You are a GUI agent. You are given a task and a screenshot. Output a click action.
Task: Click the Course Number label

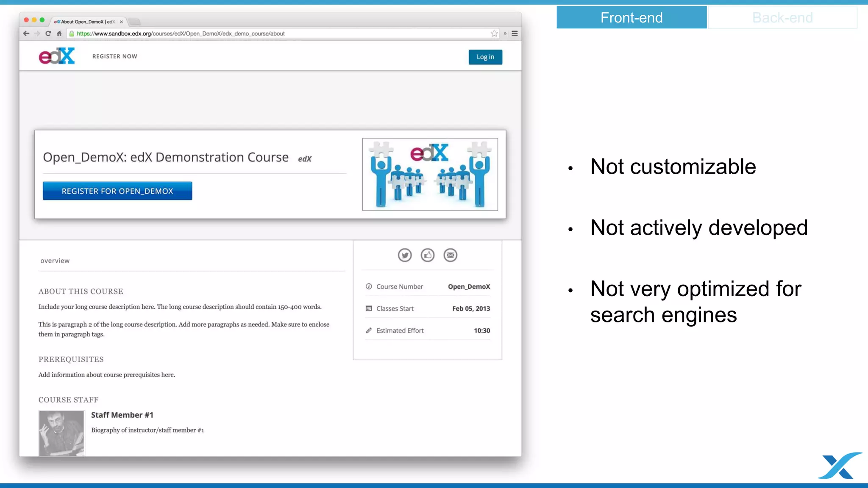coord(400,286)
